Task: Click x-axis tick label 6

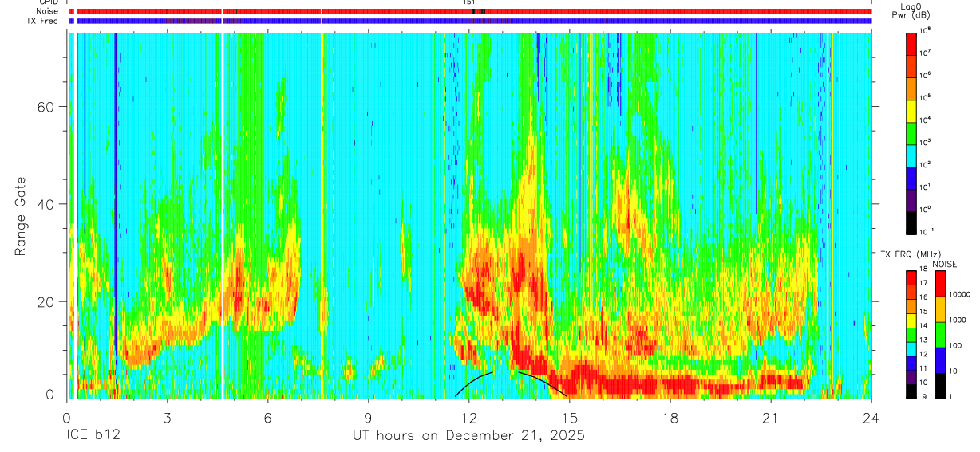Action: coord(267,417)
